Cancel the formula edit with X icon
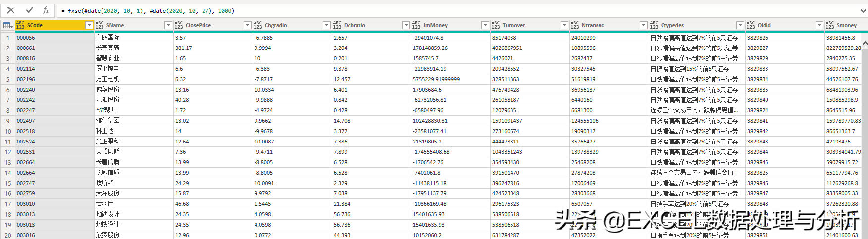 [11, 10]
